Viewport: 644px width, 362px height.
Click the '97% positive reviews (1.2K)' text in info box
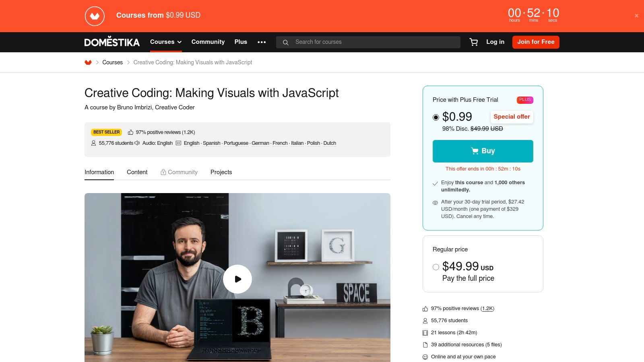tap(165, 132)
